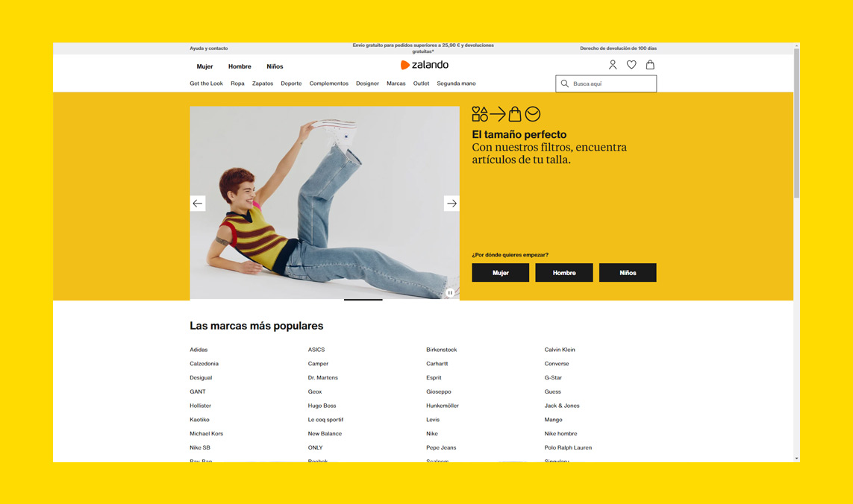
Task: Open Levis brand link
Action: pyautogui.click(x=433, y=420)
